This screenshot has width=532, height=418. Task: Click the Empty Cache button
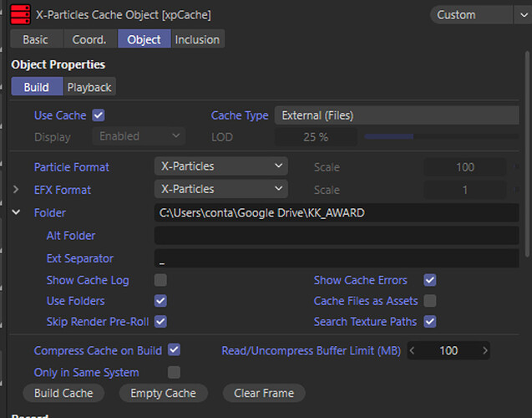(163, 393)
